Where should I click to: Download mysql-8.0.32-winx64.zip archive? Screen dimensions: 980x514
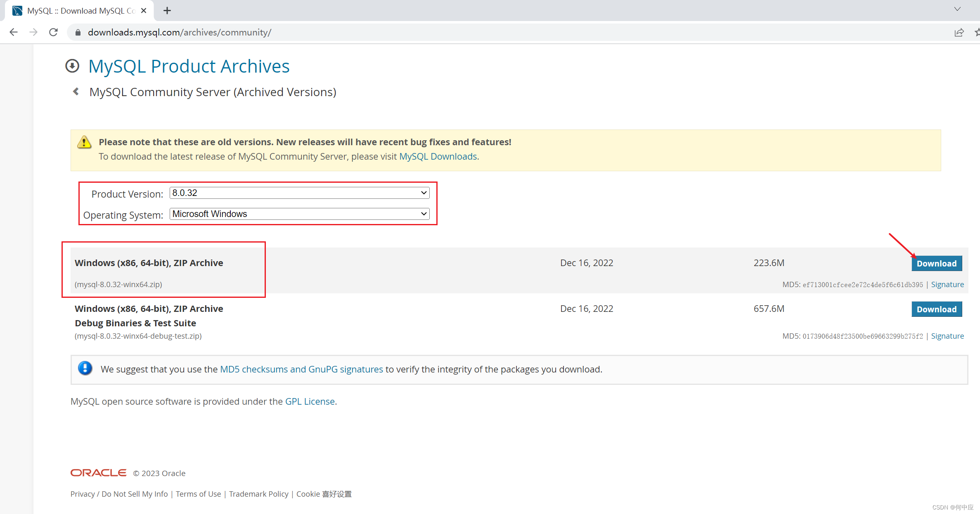pos(937,263)
